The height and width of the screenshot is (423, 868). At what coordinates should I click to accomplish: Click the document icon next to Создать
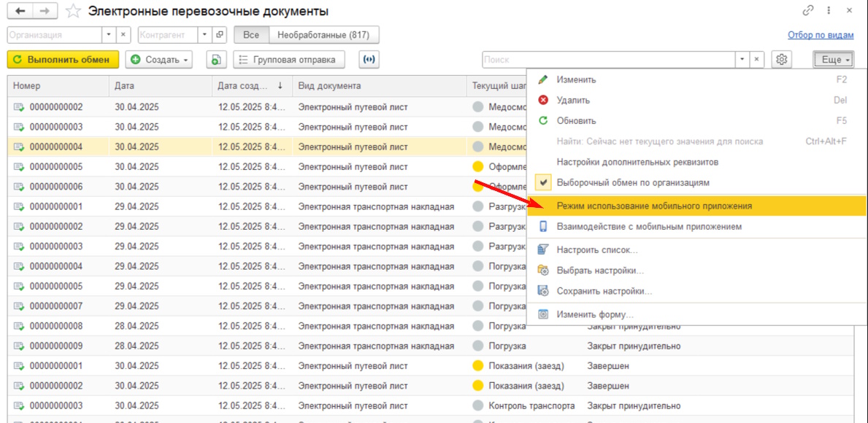point(216,60)
